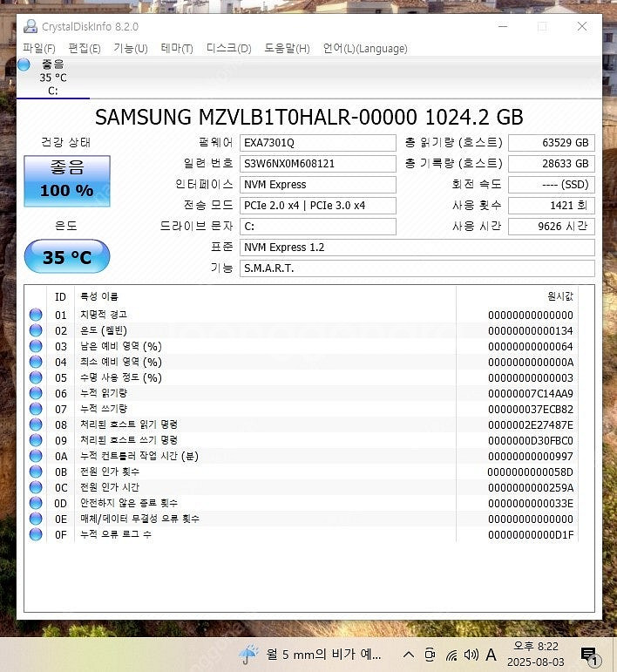The image size is (617, 672).
Task: Click the 특성 이름 column header
Action: pos(265,296)
